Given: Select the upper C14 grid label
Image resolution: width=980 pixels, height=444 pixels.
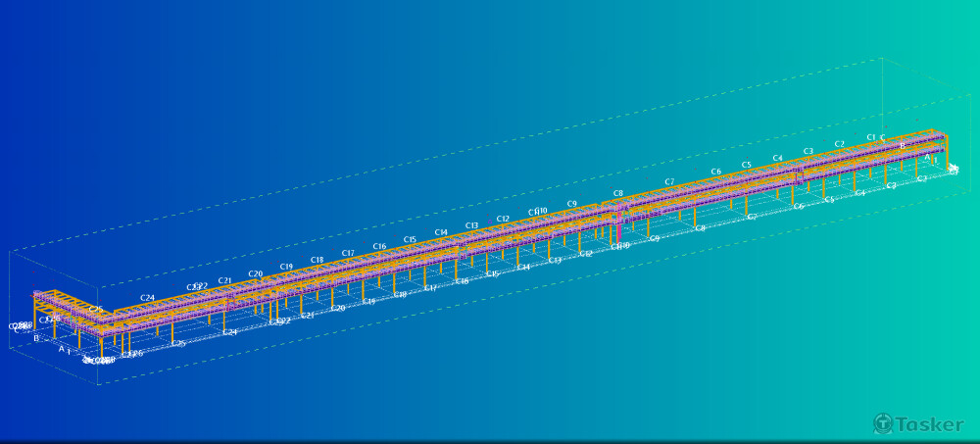Looking at the screenshot, I should 441,232.
